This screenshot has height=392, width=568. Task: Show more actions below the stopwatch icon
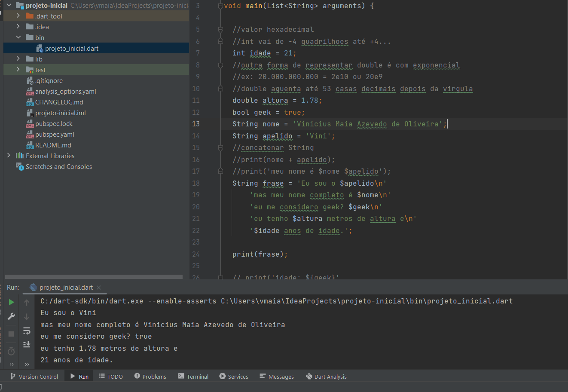click(x=12, y=364)
